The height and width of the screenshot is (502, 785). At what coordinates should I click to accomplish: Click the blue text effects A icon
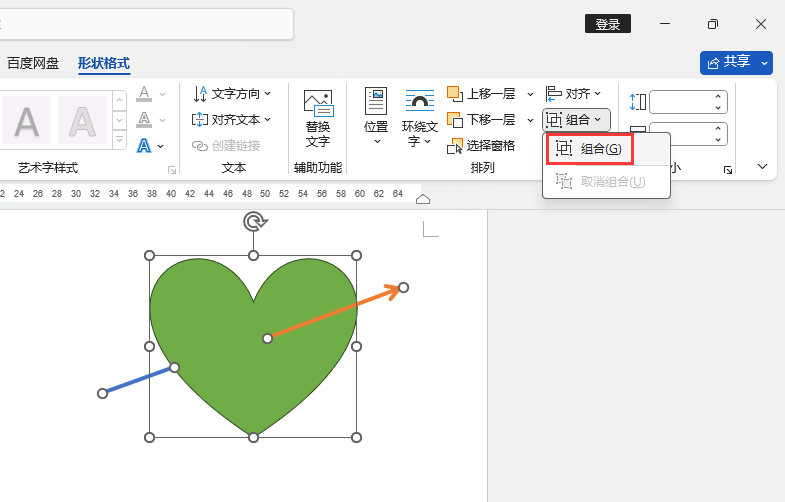click(144, 146)
